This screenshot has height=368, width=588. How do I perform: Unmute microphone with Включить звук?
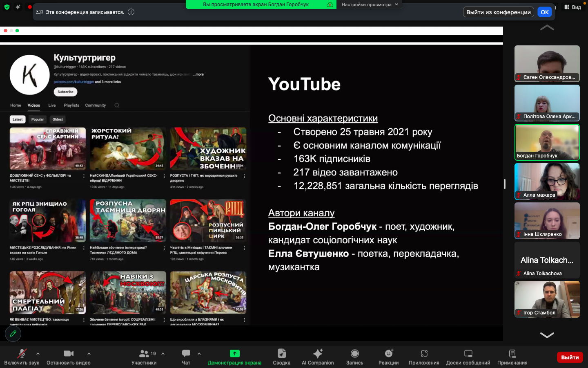[x=22, y=354]
